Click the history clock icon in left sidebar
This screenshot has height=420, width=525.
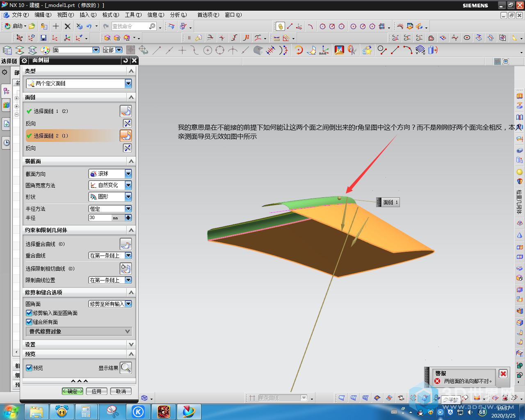[7, 143]
